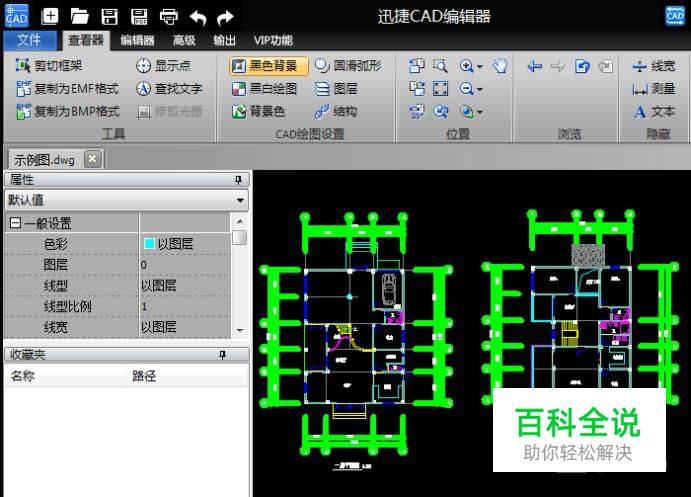Select the pan hand tool
The height and width of the screenshot is (497, 691).
(500, 66)
